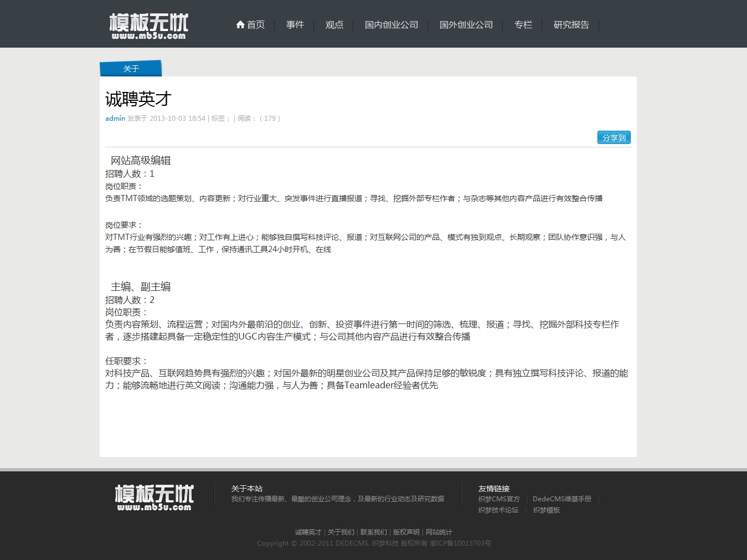Screen dimensions: 747x560
Task: Open the admin author link
Action: [x=115, y=119]
